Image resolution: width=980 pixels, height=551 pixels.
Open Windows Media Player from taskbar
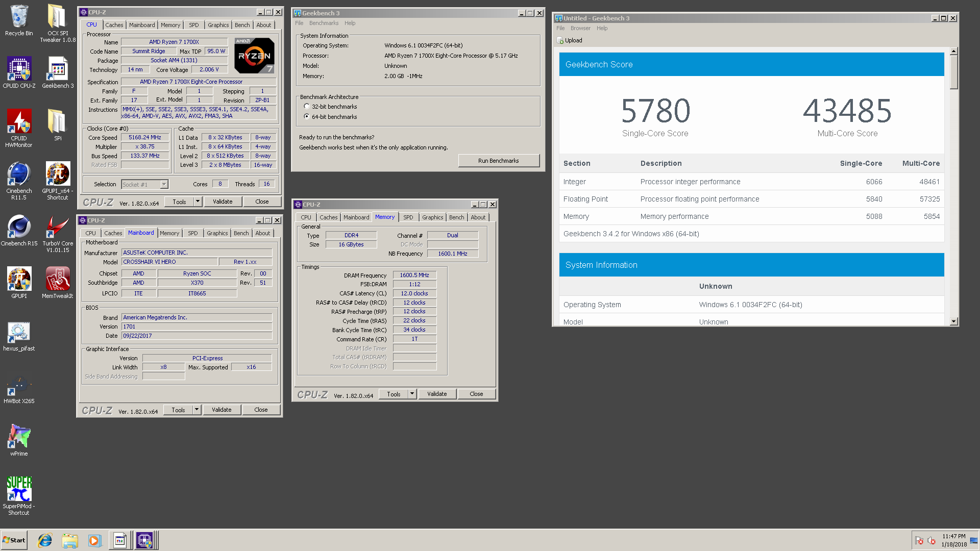[94, 540]
